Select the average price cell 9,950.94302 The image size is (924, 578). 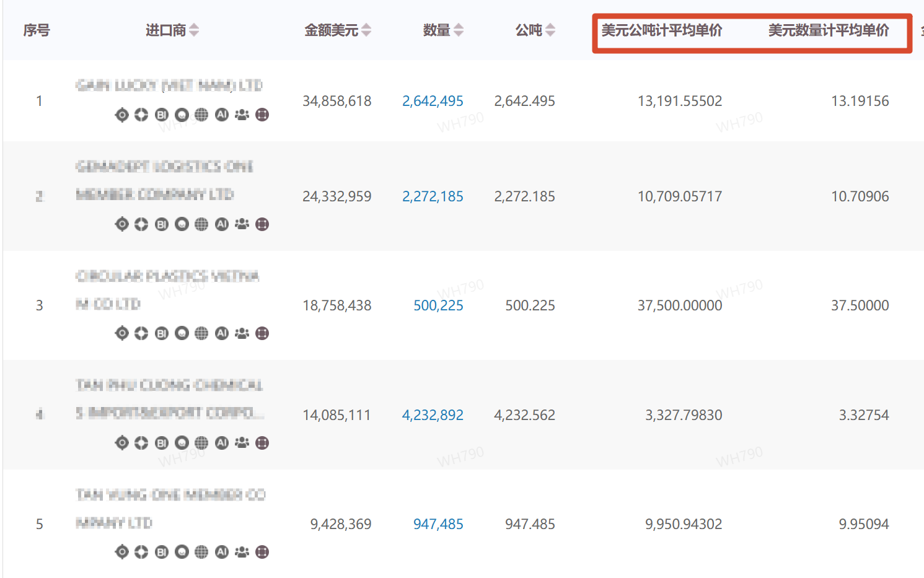[x=684, y=524]
